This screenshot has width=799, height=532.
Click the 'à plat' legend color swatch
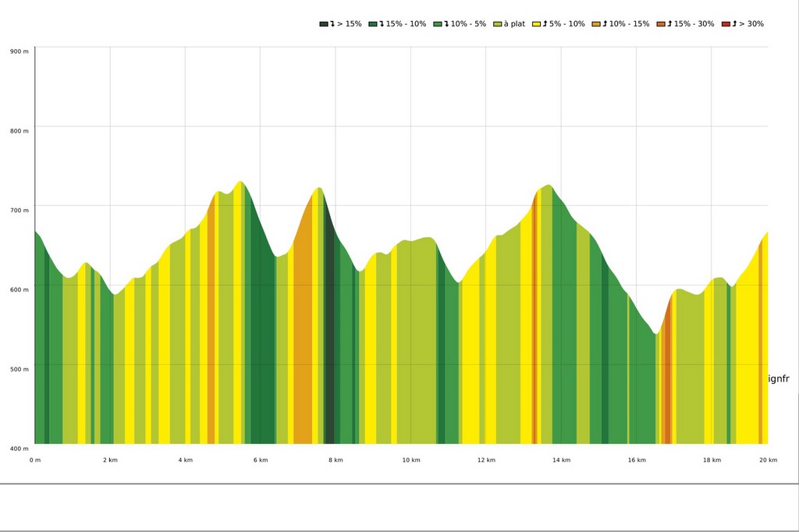(x=497, y=24)
